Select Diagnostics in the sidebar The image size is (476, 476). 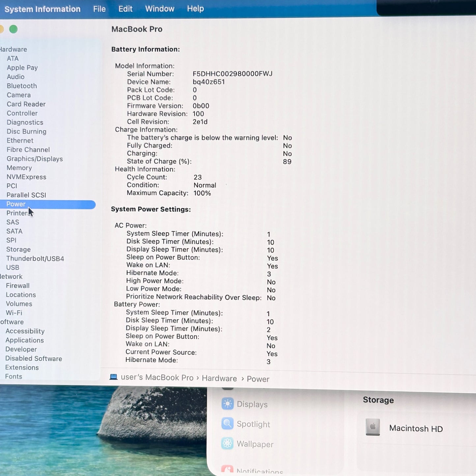tap(25, 122)
